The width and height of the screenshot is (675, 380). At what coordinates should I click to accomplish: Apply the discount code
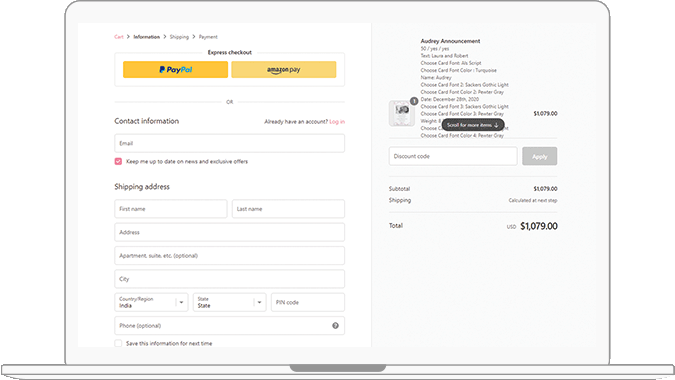pyautogui.click(x=539, y=156)
